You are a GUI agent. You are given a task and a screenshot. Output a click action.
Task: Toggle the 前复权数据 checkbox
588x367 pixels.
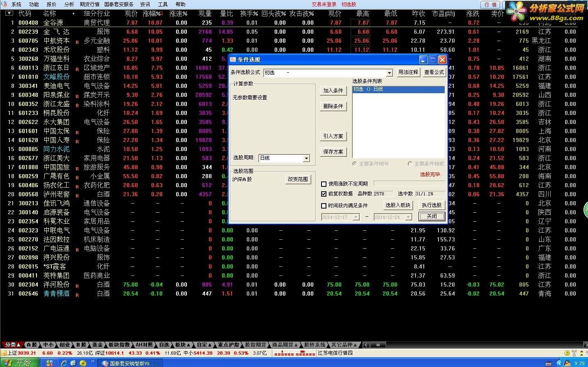click(324, 194)
